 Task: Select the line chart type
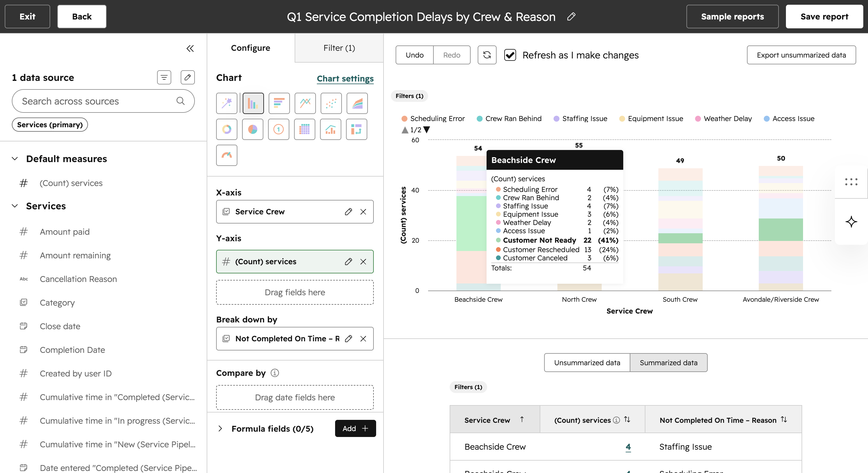[305, 103]
